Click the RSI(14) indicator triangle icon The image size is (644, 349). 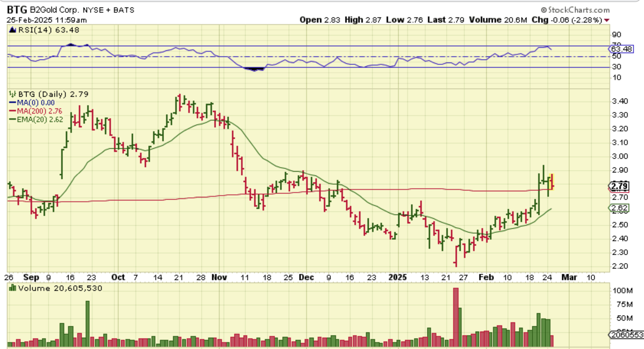[x=13, y=30]
